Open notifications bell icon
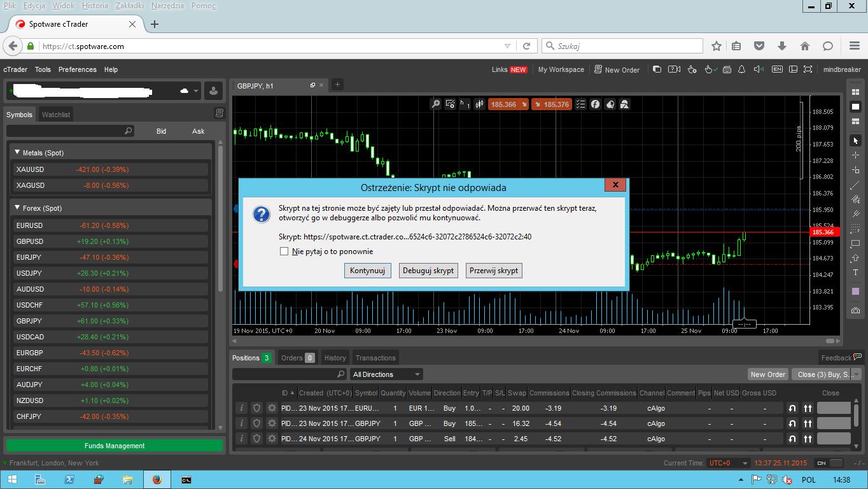Image resolution: width=868 pixels, height=489 pixels. click(x=741, y=69)
